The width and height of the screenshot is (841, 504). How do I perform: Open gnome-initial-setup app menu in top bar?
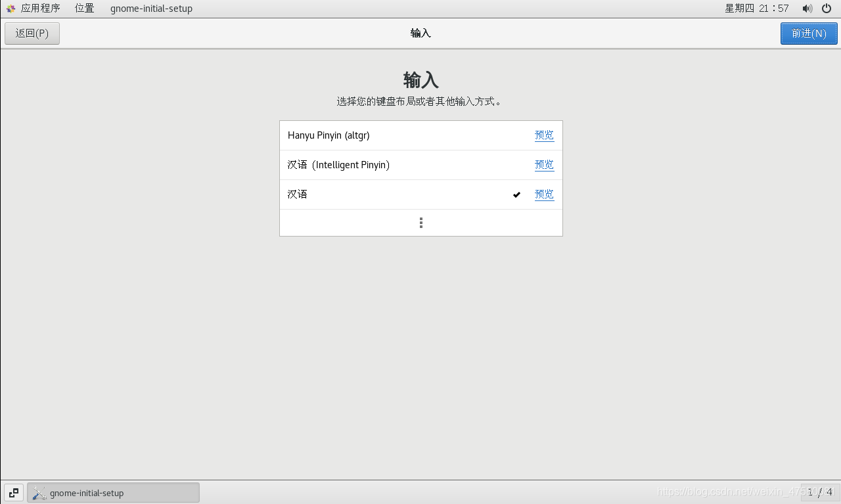click(x=151, y=9)
